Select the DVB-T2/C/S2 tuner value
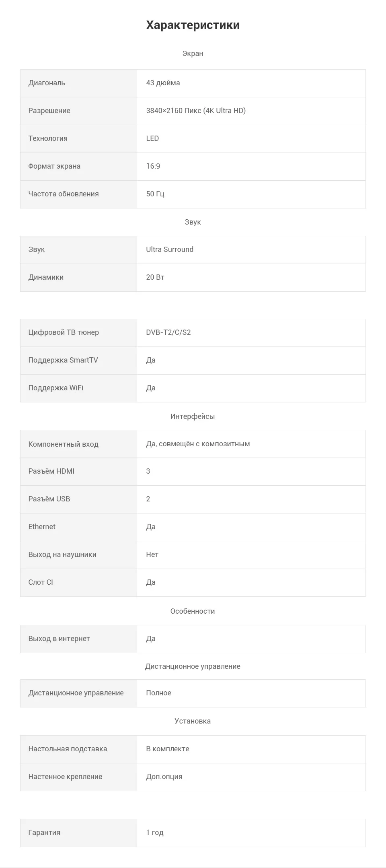The image size is (386, 868). click(x=168, y=332)
